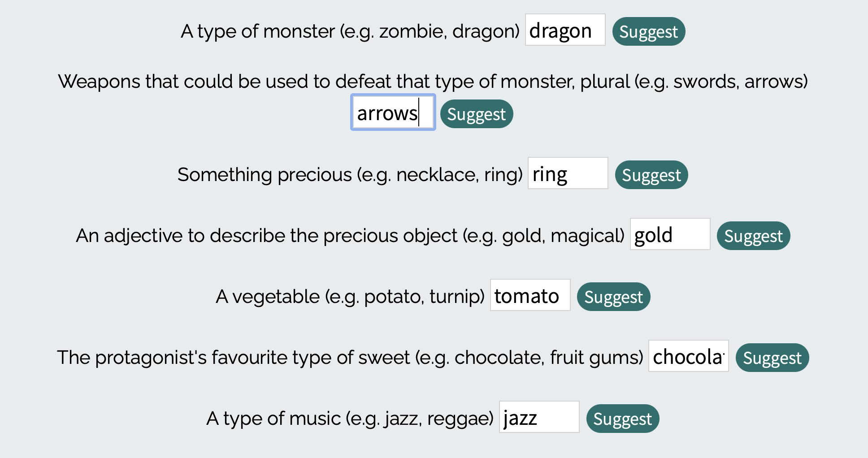Viewport: 868px width, 458px height.
Task: Click Suggest for type of music
Action: 622,419
